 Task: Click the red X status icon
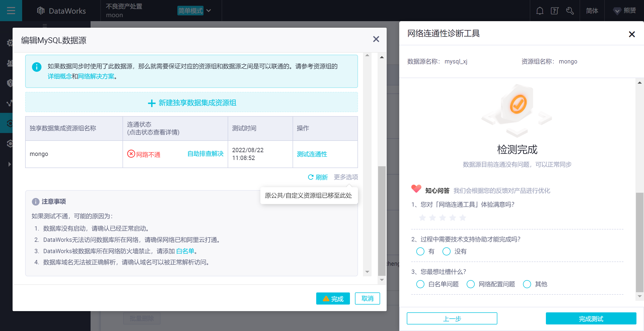tap(131, 154)
